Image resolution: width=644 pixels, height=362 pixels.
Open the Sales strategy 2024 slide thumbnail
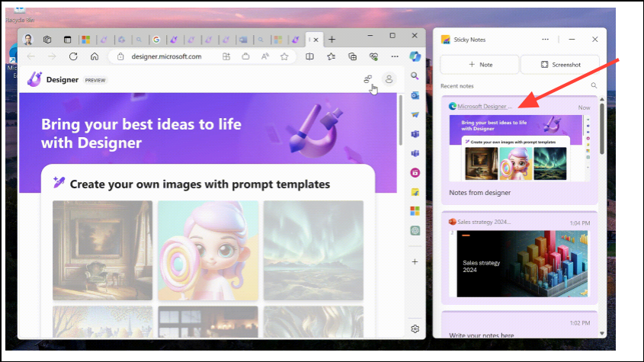coord(518,264)
